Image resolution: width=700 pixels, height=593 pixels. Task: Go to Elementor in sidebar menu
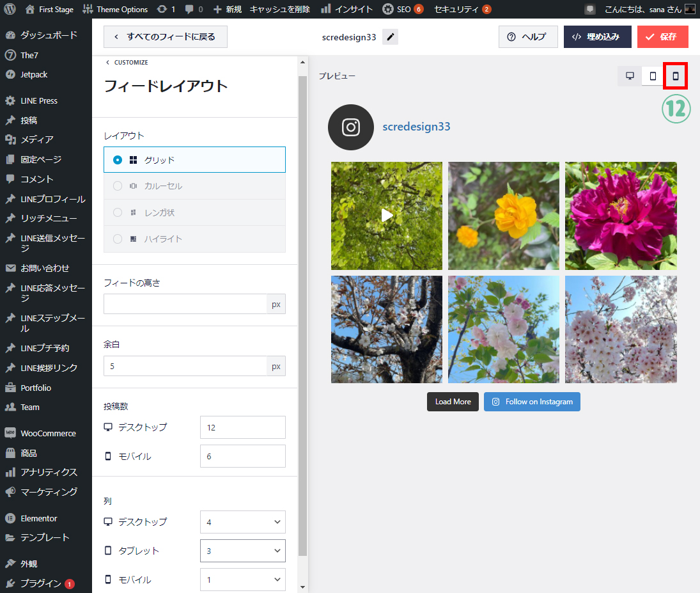[38, 518]
